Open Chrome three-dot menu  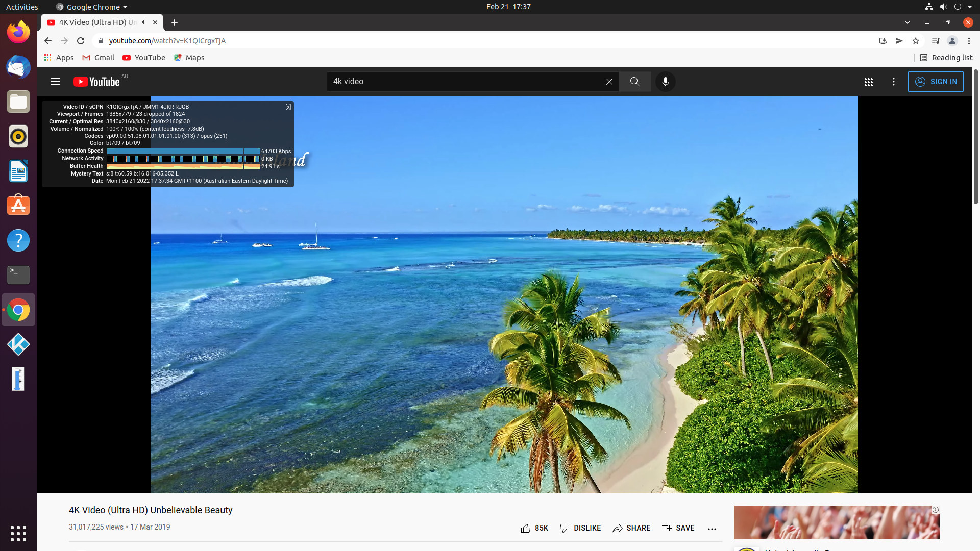pos(969,41)
